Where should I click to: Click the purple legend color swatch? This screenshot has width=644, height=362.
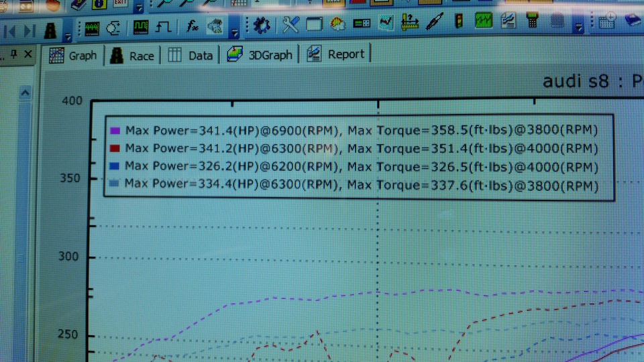(x=115, y=131)
